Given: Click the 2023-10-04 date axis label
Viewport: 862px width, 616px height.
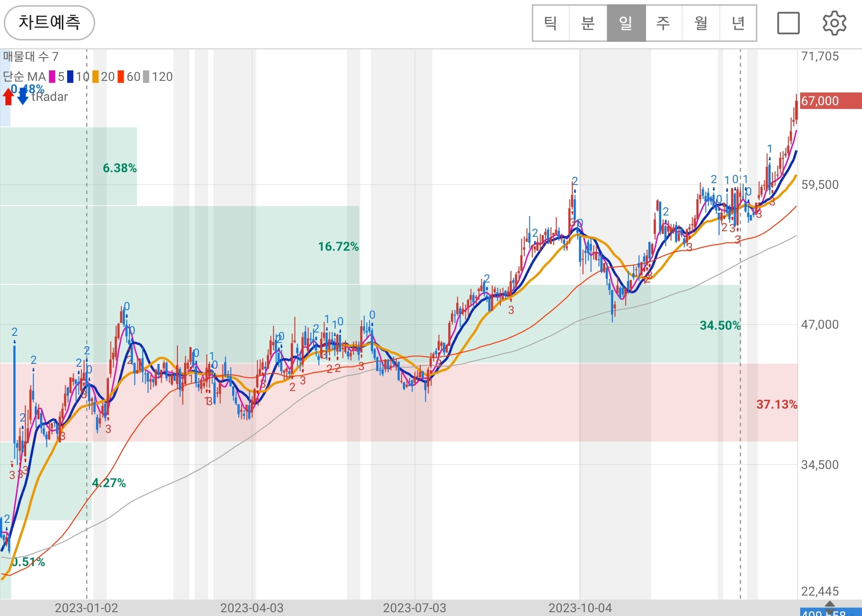Looking at the screenshot, I should pos(580,608).
